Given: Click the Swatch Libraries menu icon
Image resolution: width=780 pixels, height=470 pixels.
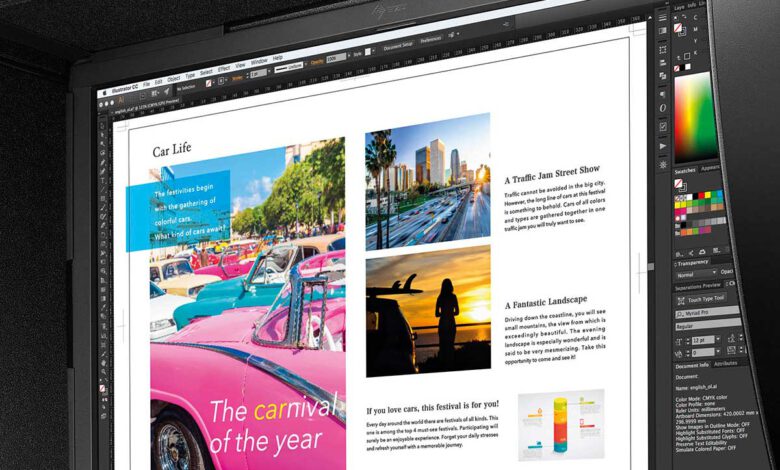Looking at the screenshot, I should click(678, 255).
